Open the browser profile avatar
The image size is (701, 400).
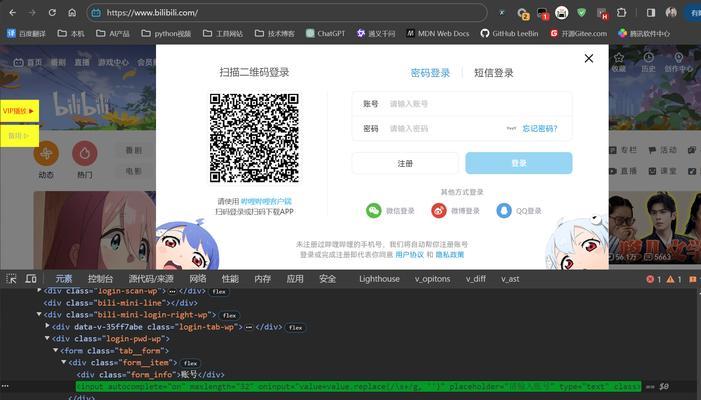(x=671, y=13)
